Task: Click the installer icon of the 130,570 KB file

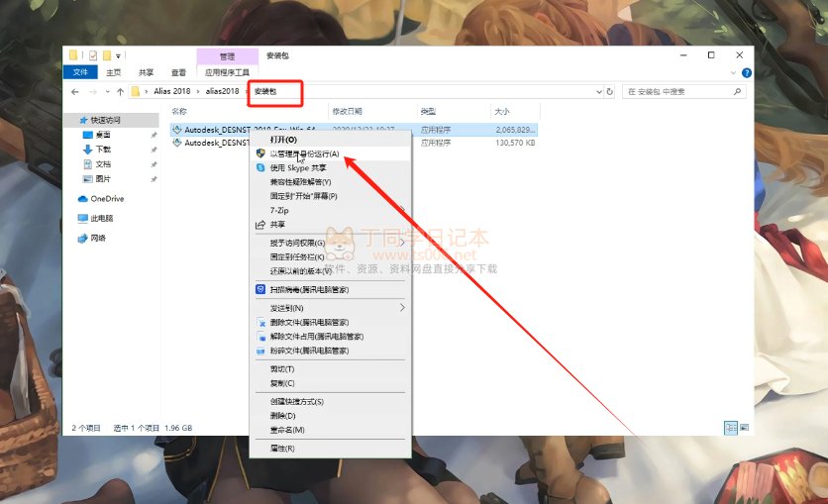Action: coord(177,143)
